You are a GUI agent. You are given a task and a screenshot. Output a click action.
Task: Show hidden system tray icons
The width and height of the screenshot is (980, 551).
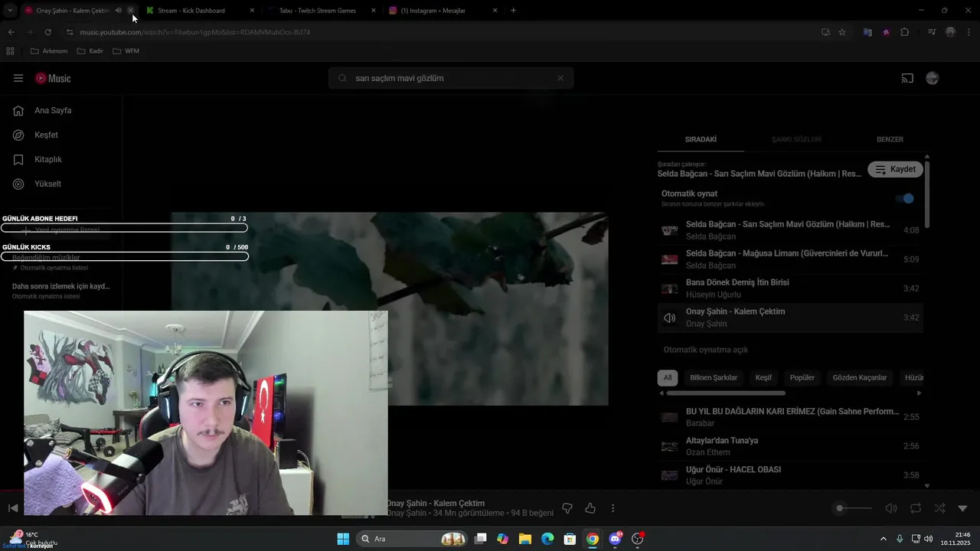(884, 539)
